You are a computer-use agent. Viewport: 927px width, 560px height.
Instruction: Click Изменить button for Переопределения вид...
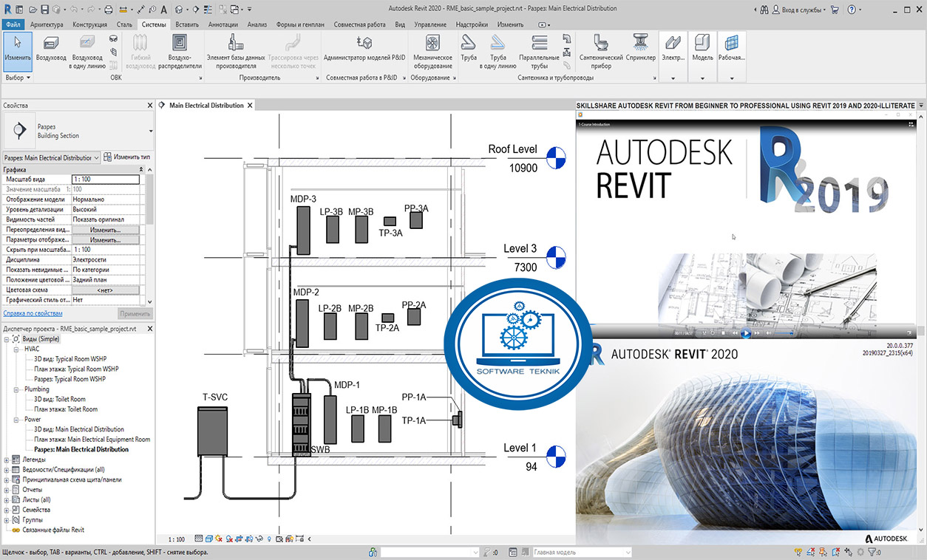[x=105, y=230]
